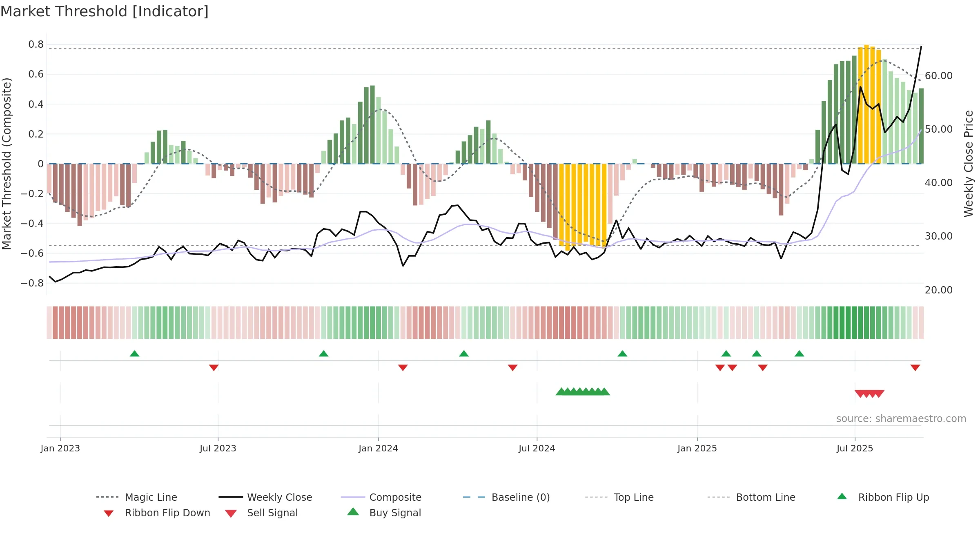Click the first ribbon flip up marker of 2023
Image resolution: width=980 pixels, height=551 pixels.
134,353
